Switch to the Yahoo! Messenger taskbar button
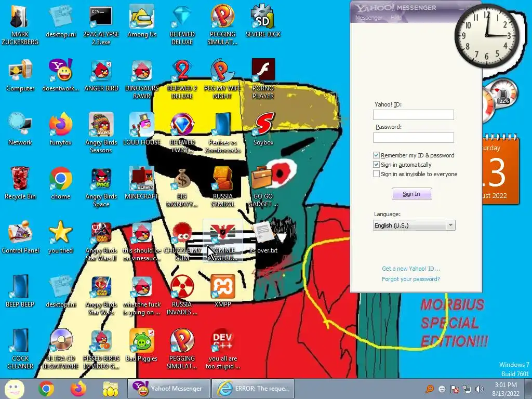532x399 pixels. pyautogui.click(x=168, y=389)
